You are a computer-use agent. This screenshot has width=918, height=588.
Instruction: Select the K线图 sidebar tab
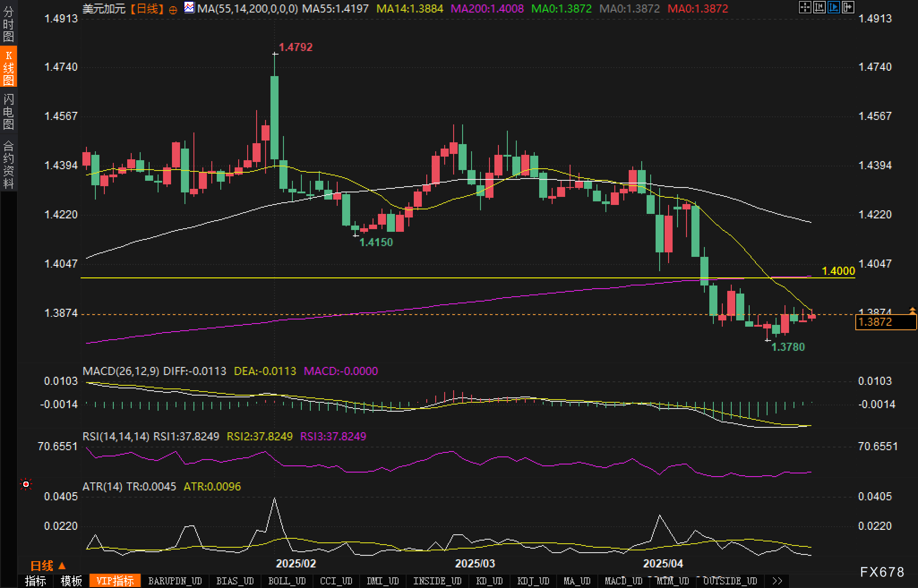8,67
